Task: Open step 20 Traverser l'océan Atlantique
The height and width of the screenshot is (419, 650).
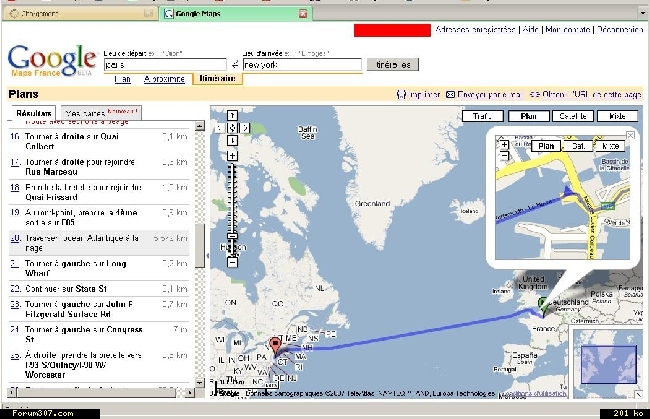Action: [99, 243]
